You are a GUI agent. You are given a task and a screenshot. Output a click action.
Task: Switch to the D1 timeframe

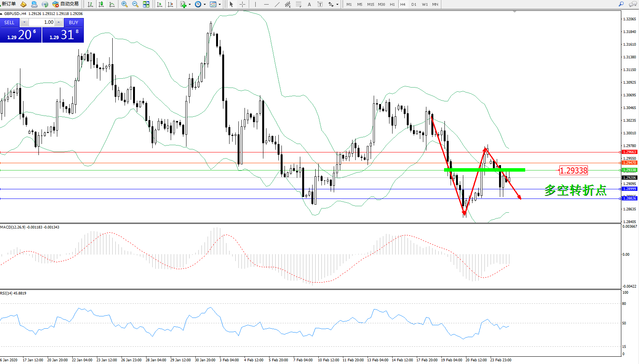pos(414,5)
